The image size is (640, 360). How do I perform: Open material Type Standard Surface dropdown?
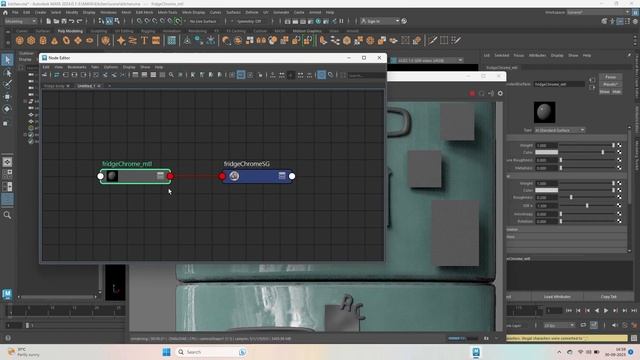click(560, 130)
